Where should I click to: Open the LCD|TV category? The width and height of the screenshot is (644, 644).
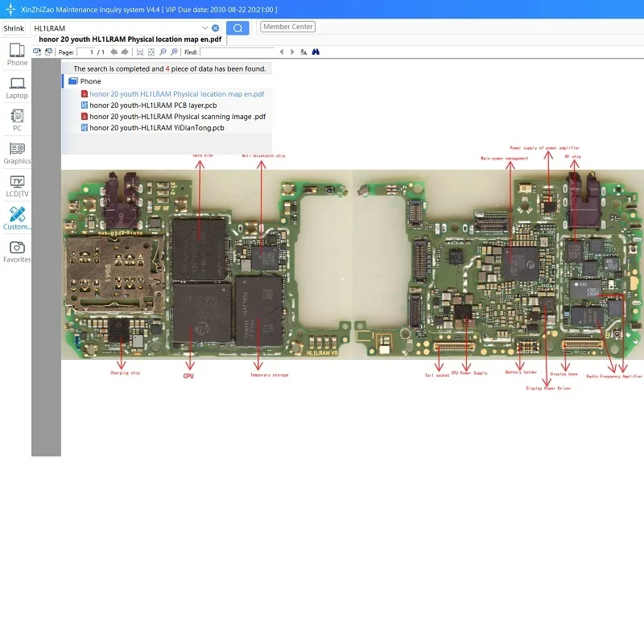[x=17, y=187]
